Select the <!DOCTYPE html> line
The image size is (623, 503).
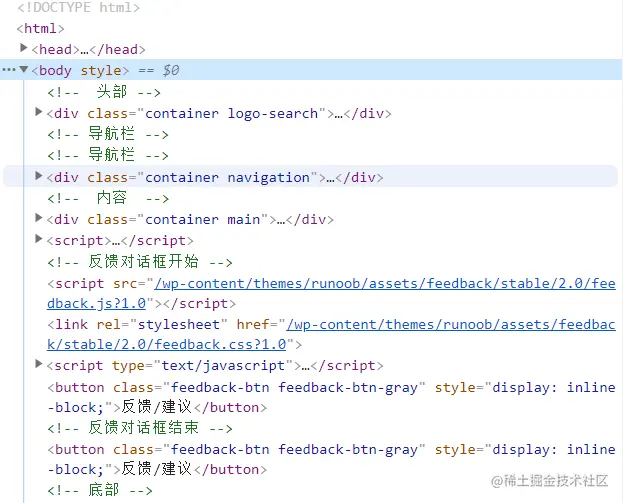coord(78,8)
